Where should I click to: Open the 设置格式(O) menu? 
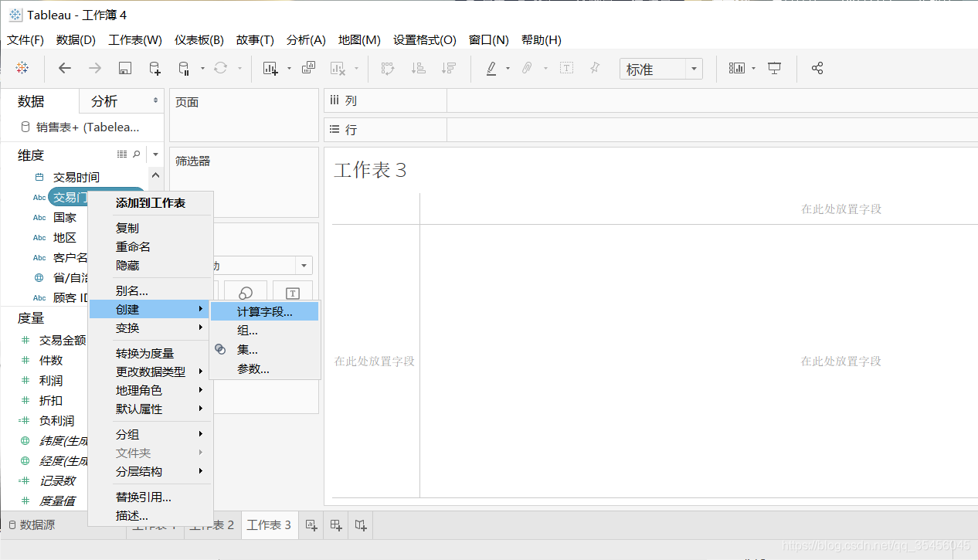tap(424, 39)
